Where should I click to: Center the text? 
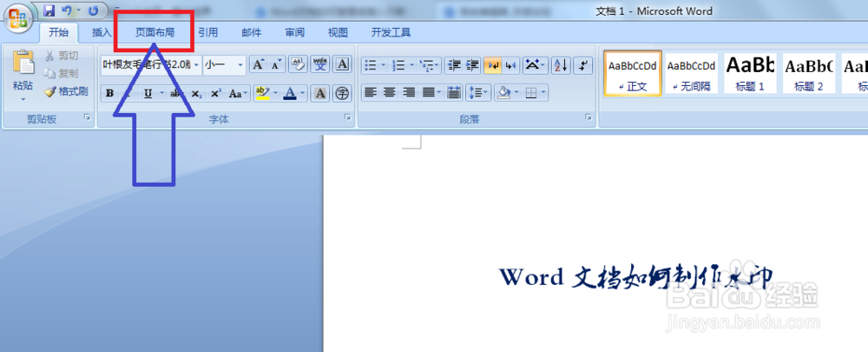[389, 93]
